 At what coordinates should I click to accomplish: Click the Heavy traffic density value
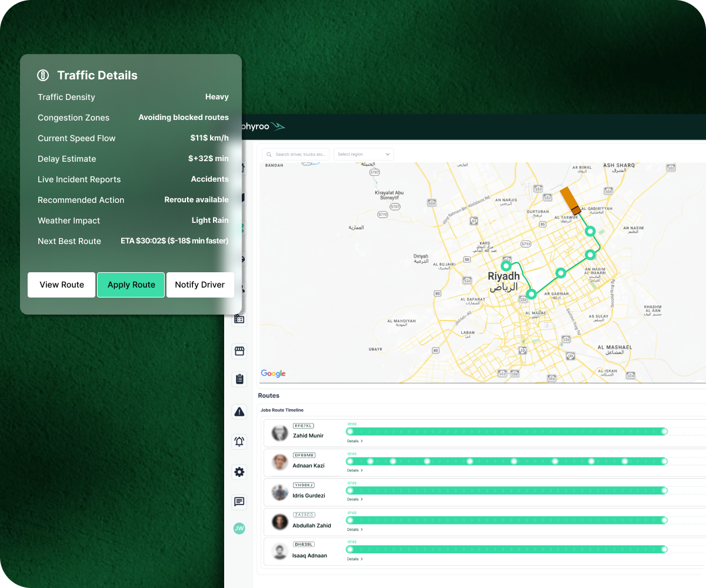tap(217, 97)
